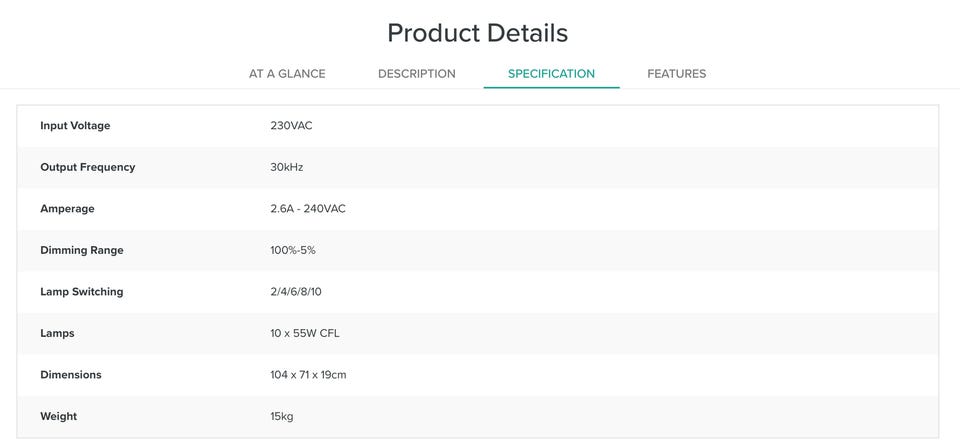This screenshot has height=448, width=960.
Task: Select the 2.6A - 240VAC value
Action: pyautogui.click(x=307, y=209)
